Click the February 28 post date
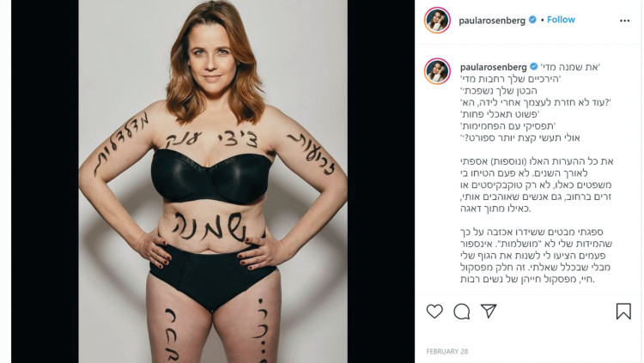The image size is (644, 363). pyautogui.click(x=447, y=352)
